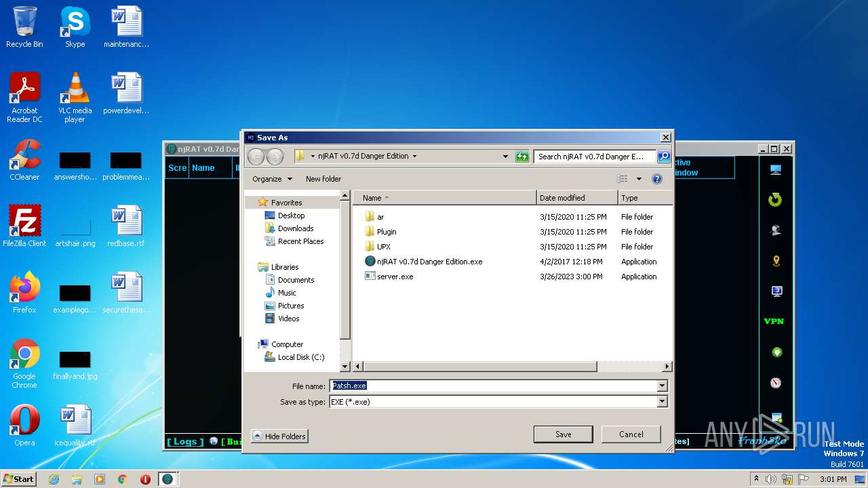The width and height of the screenshot is (868, 488).
Task: Open the File name dropdown arrow
Action: [662, 386]
